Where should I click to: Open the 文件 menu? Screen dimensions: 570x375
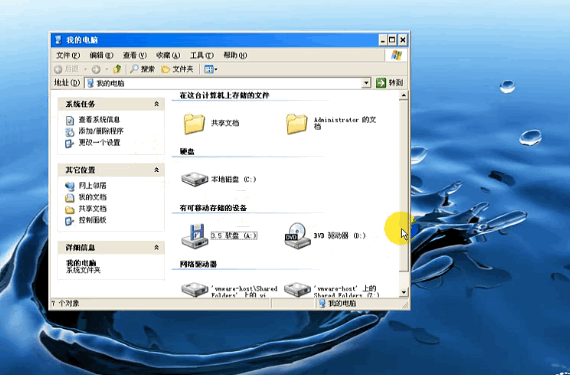click(68, 55)
